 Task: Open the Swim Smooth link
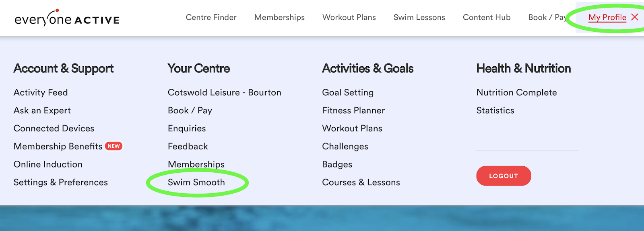(x=196, y=182)
